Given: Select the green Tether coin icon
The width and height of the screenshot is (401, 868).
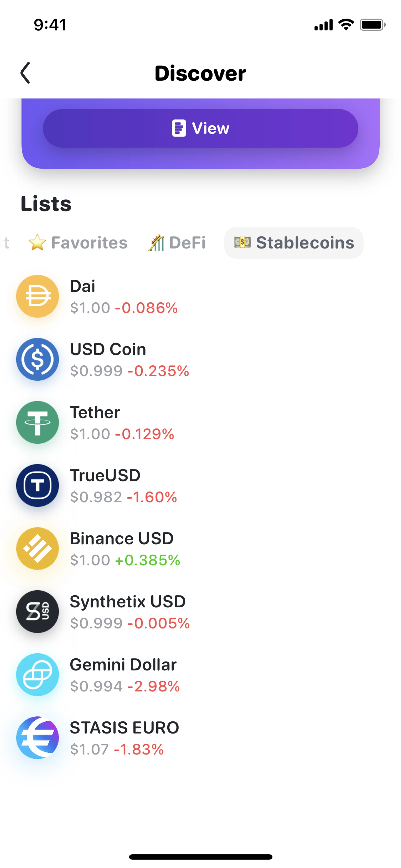Looking at the screenshot, I should pyautogui.click(x=37, y=422).
